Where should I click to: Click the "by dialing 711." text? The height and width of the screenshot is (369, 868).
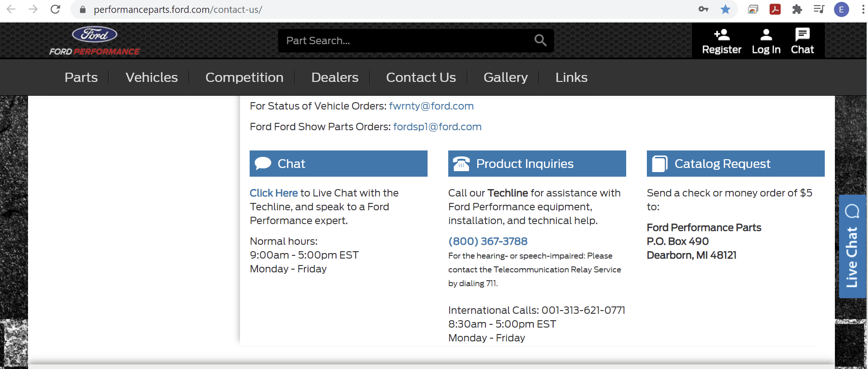coord(473,283)
